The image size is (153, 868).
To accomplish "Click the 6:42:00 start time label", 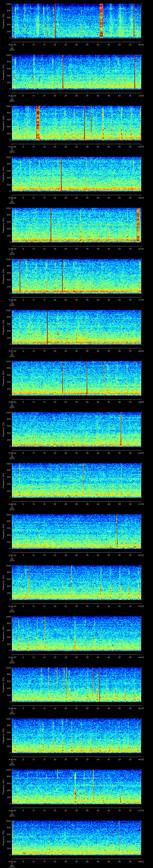I will (x=12, y=606).
